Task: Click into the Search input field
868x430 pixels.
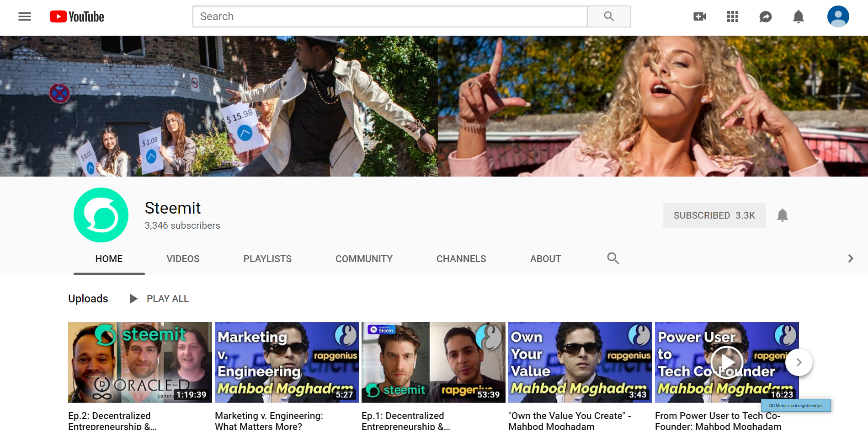Action: (x=390, y=16)
